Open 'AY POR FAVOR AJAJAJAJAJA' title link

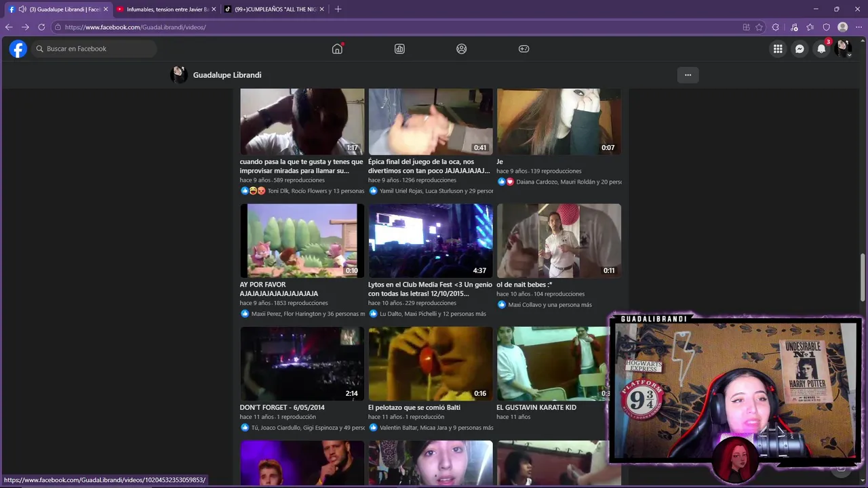coord(279,289)
